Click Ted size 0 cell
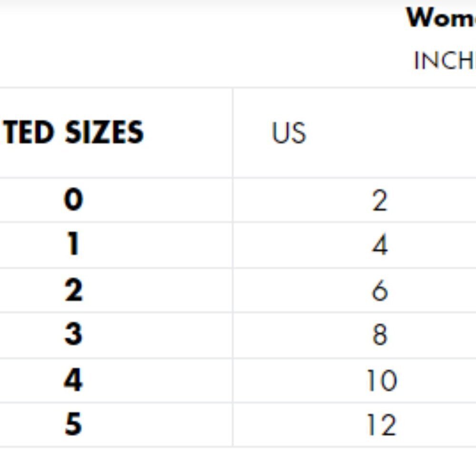Viewport: 476px width, 476px height. 116,200
